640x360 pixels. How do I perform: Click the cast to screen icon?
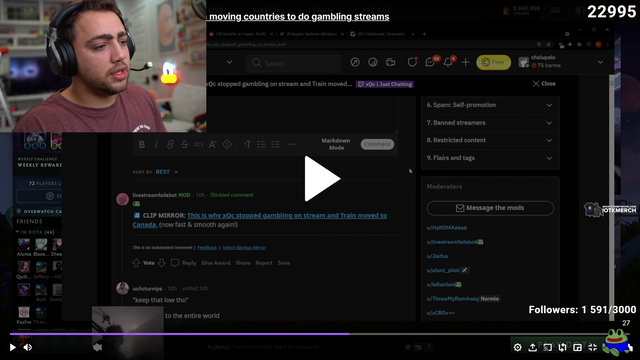tap(548, 347)
